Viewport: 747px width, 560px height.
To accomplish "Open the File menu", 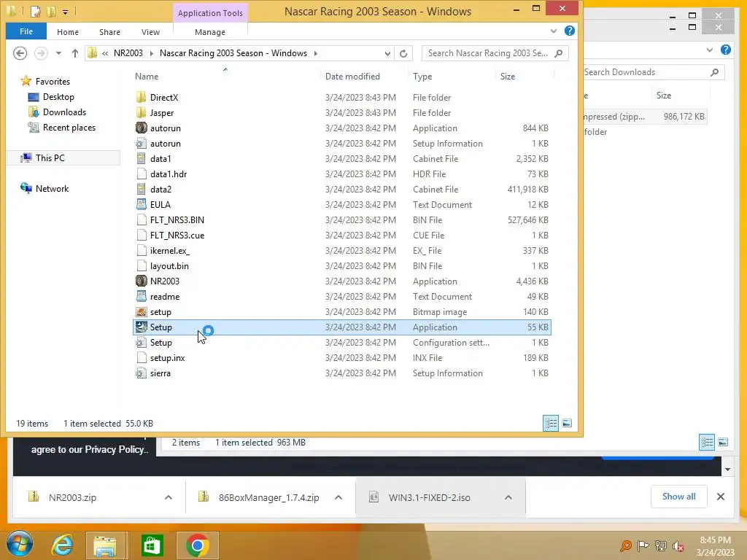I will [x=26, y=31].
